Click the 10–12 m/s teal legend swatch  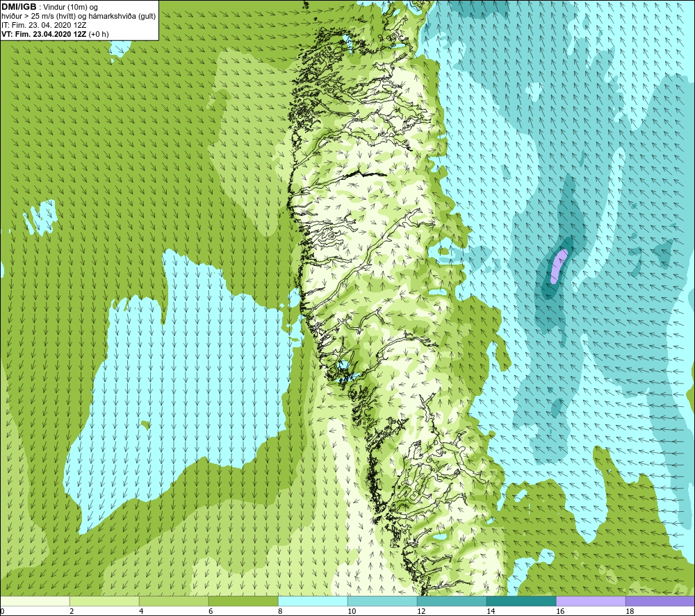click(x=382, y=601)
